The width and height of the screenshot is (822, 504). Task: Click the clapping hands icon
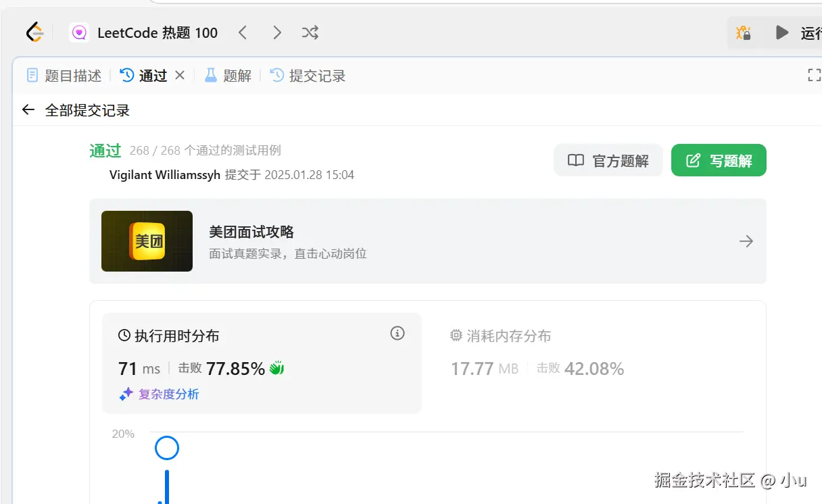coord(276,368)
